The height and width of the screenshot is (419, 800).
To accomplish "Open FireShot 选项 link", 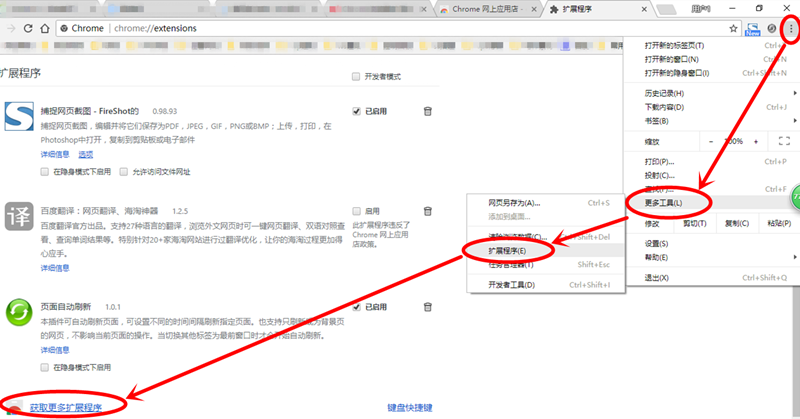I will [86, 154].
